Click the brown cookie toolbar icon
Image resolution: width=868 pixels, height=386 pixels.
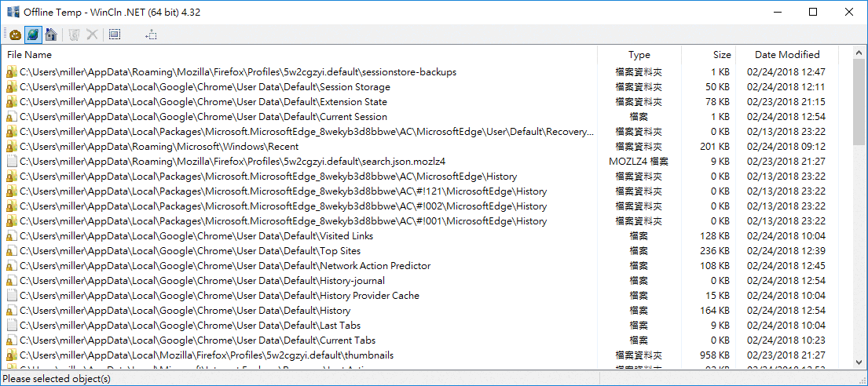(16, 35)
